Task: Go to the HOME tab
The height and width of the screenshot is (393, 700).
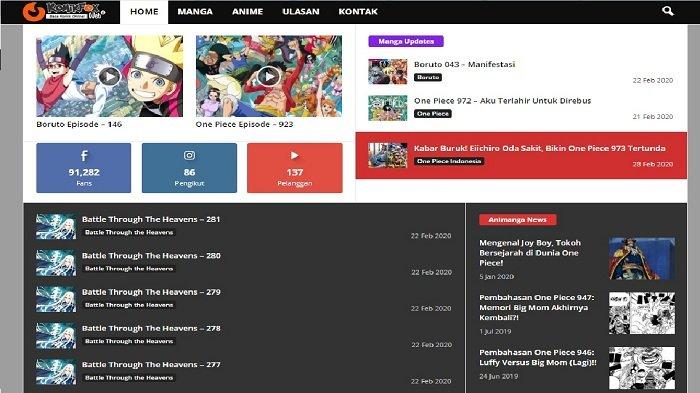Action: [x=144, y=12]
